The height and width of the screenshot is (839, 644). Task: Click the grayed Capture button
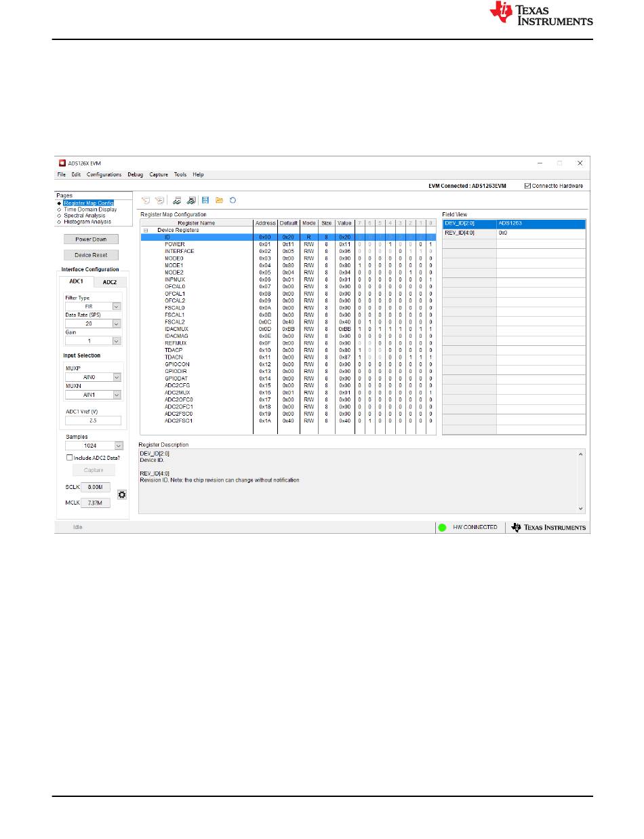click(x=94, y=470)
